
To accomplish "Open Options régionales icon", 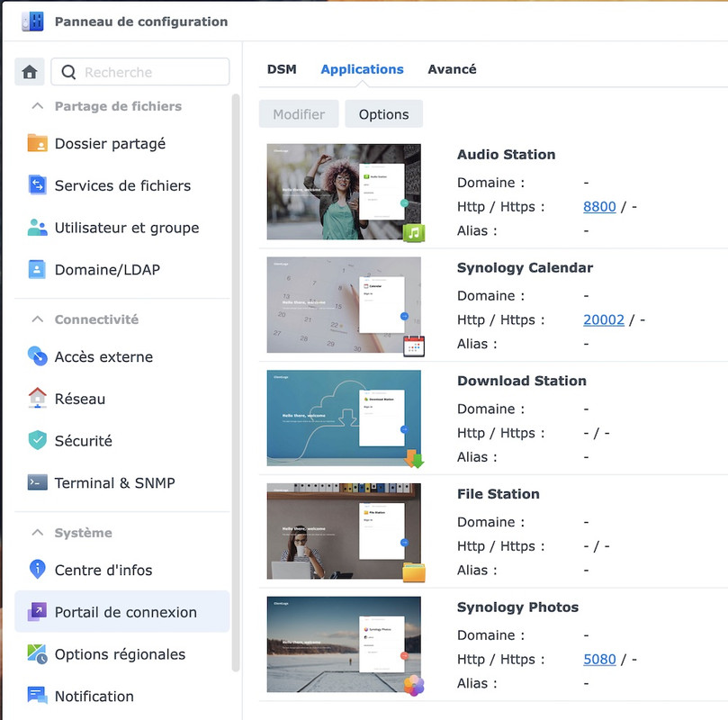I will [37, 653].
